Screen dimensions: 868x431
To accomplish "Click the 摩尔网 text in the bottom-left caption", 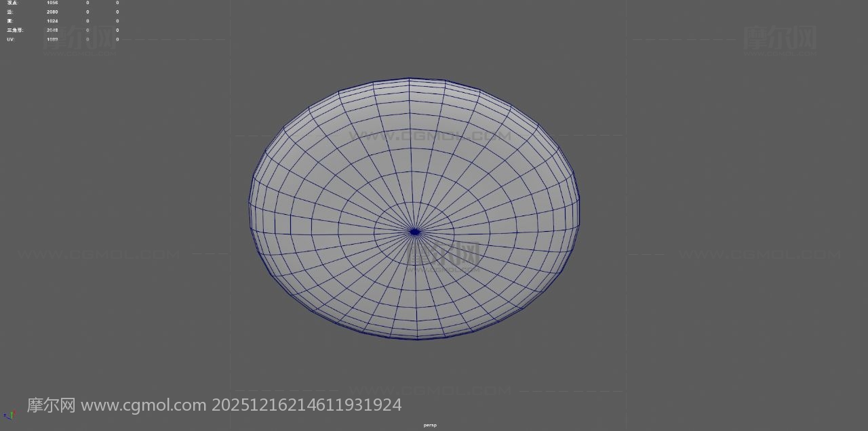I will click(51, 405).
